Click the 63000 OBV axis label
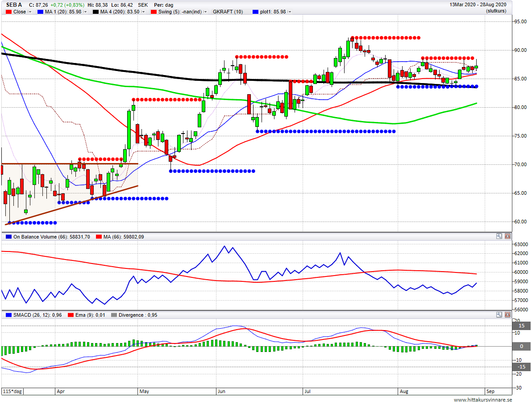This screenshot has width=532, height=402. (x=521, y=244)
